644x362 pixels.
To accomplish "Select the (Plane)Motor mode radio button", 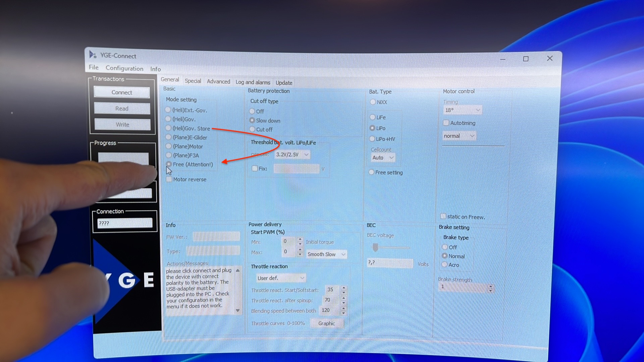I will point(169,146).
